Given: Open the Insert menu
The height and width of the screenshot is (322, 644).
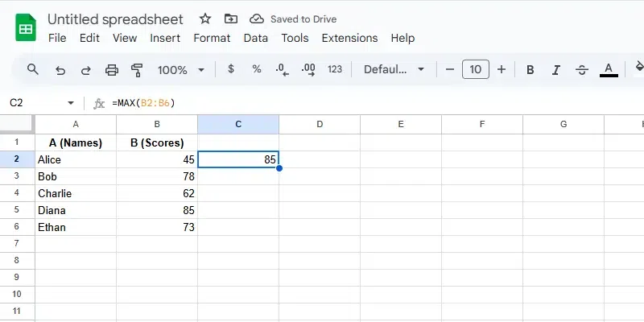Looking at the screenshot, I should point(165,38).
